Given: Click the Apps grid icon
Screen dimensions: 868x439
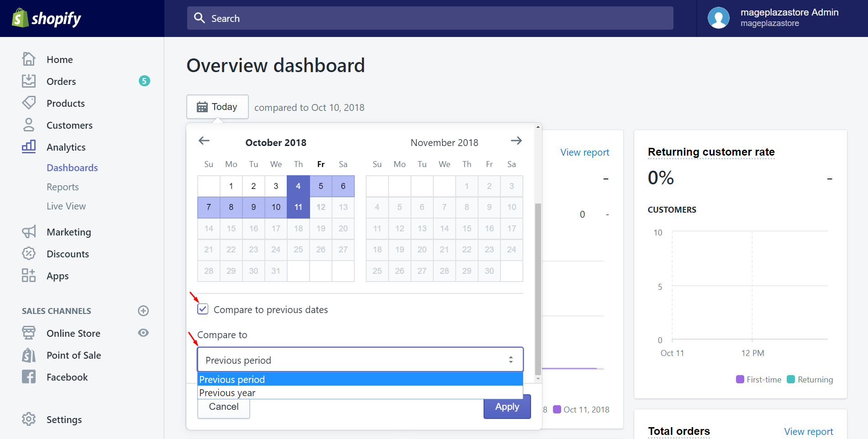Looking at the screenshot, I should point(29,276).
